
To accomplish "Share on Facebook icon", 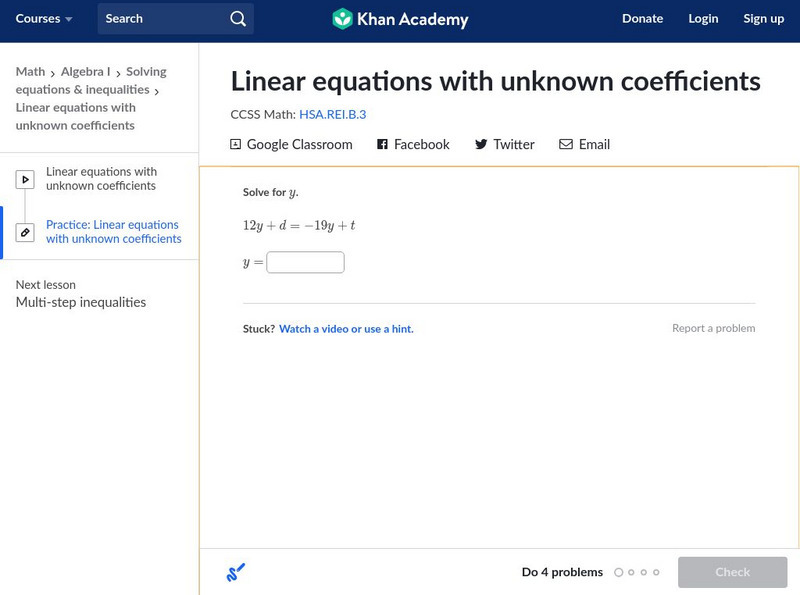I will (382, 145).
